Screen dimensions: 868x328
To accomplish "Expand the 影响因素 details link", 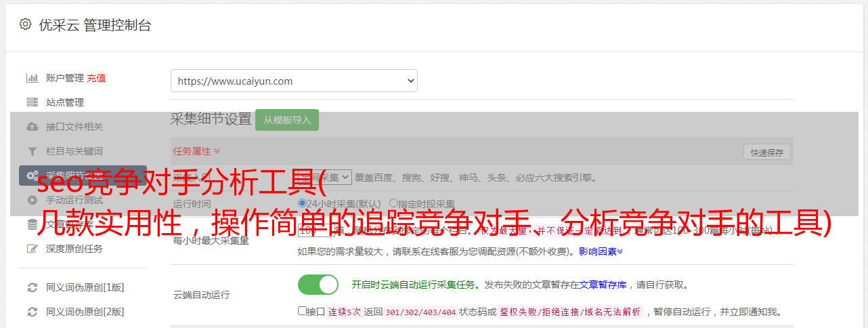I will coord(601,251).
